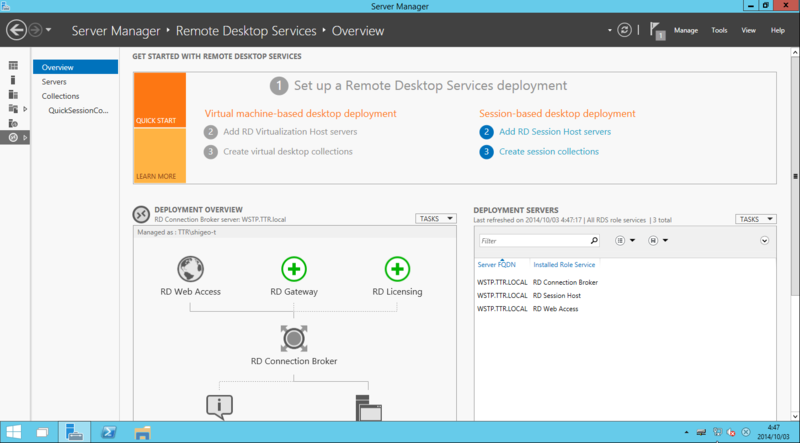This screenshot has width=800, height=443.
Task: Click the Local Server icon in sidebar
Action: click(13, 80)
